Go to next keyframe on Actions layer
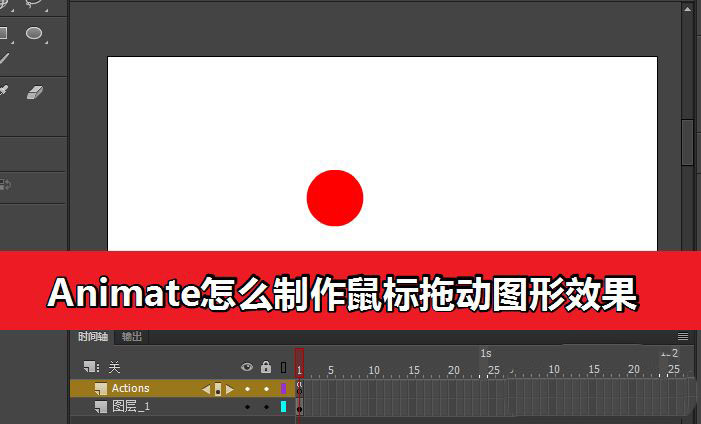 (x=230, y=389)
